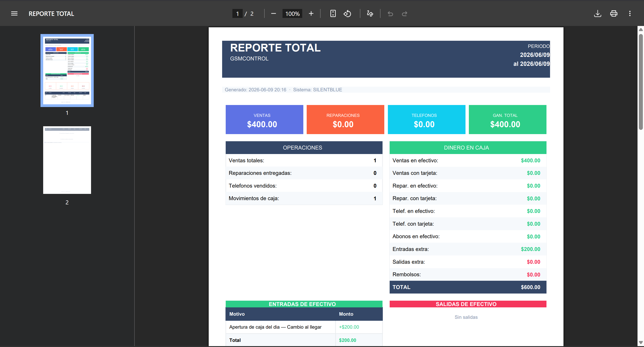Select the draw annotation tool
This screenshot has width=644, height=347.
click(x=370, y=13)
